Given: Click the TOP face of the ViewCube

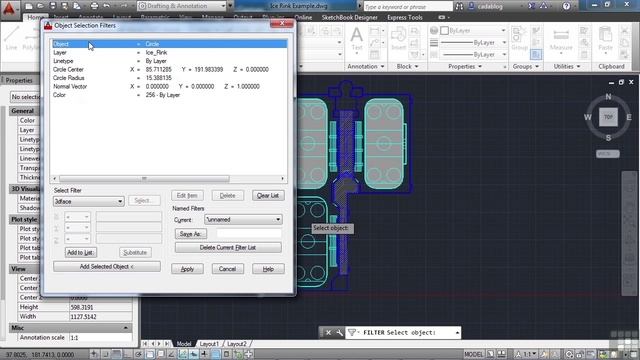Looking at the screenshot, I should pos(608,117).
